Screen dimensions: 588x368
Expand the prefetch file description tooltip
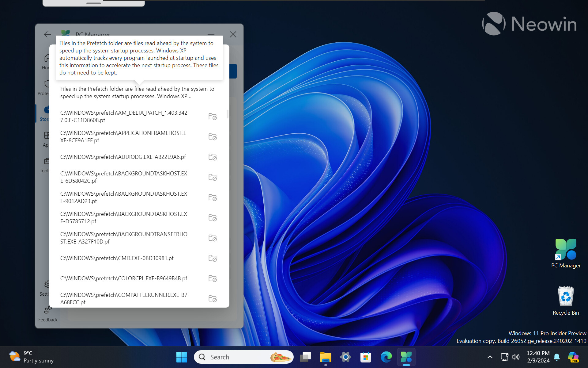(137, 92)
